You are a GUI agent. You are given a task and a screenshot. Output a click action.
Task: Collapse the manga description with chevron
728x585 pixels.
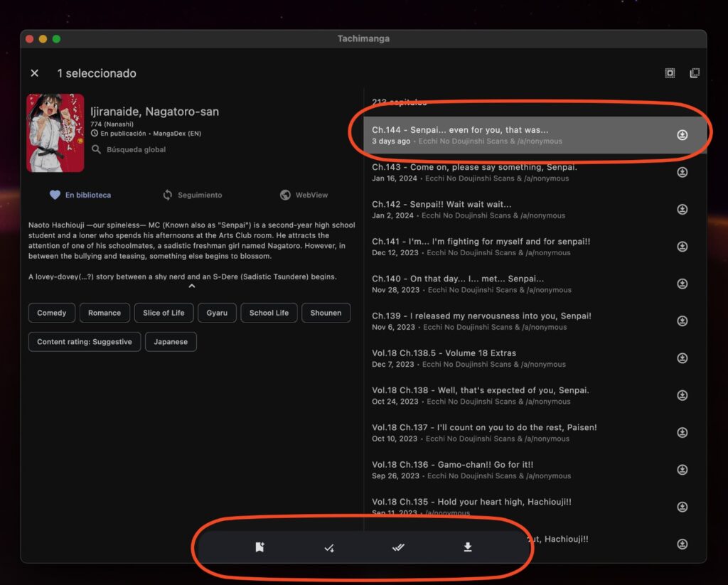191,286
